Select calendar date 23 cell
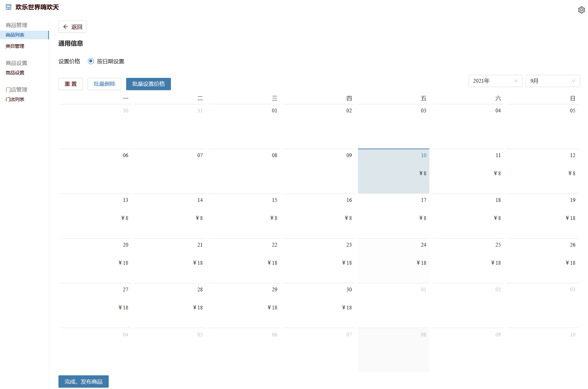This screenshot has height=389, width=588. [x=319, y=261]
